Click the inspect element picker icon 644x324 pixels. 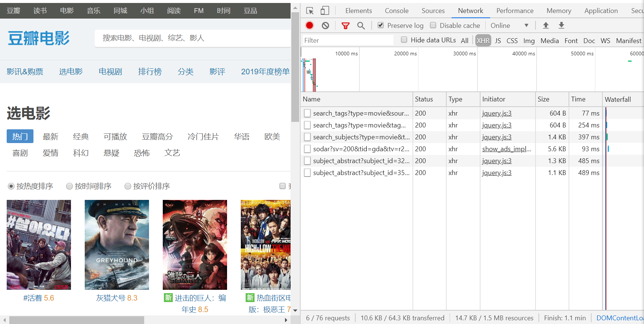pos(310,11)
